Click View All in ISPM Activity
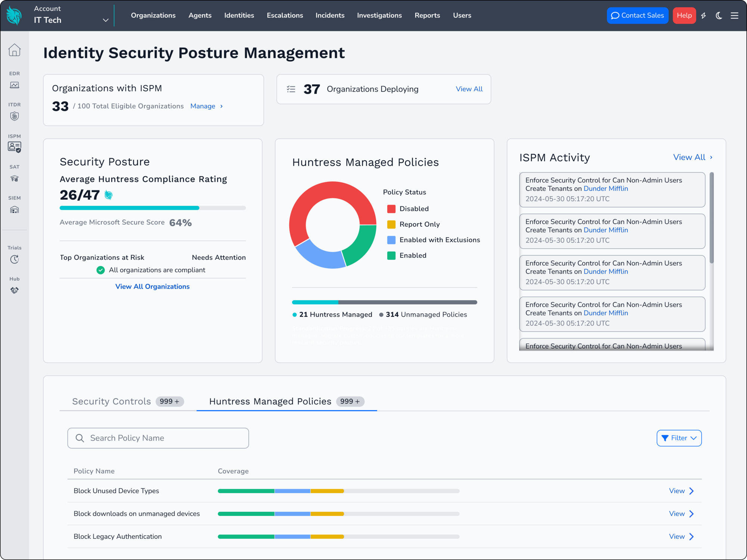This screenshot has width=747, height=560. click(689, 158)
